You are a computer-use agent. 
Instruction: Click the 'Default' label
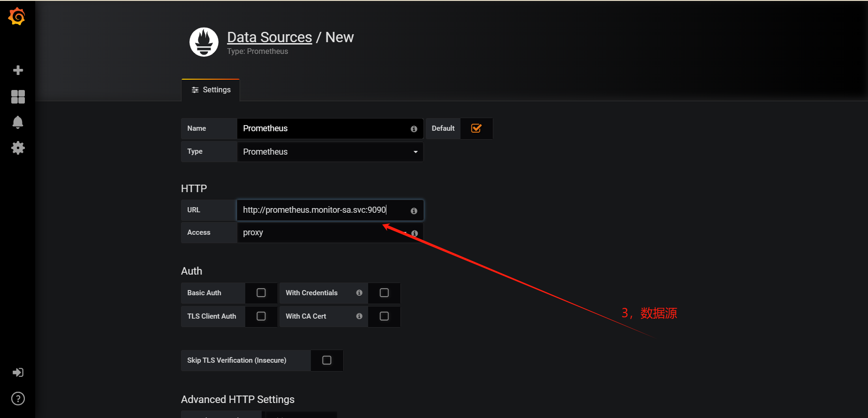(x=443, y=128)
